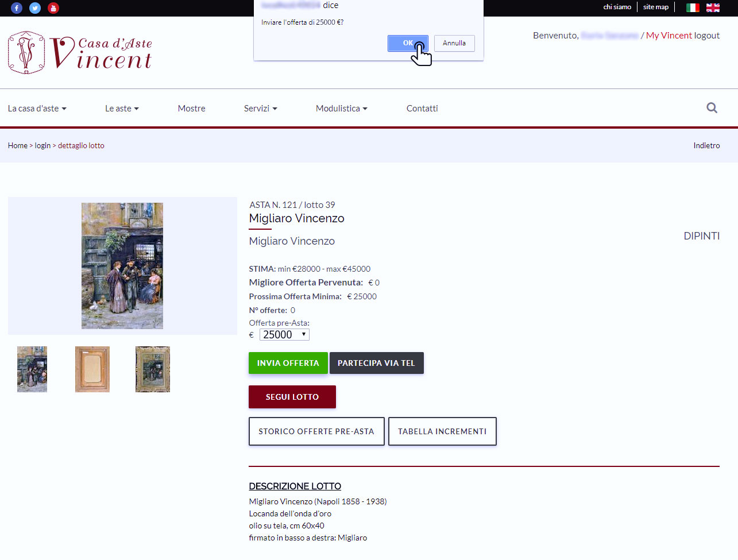Click the Locanda dell'onda d'oro text
Viewport: 738px width, 560px height.
[x=290, y=514]
